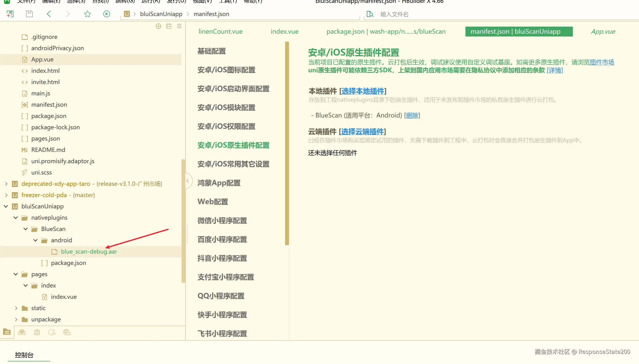Click the save file toolbar icon
This screenshot has height=364, width=639.
(x=29, y=14)
